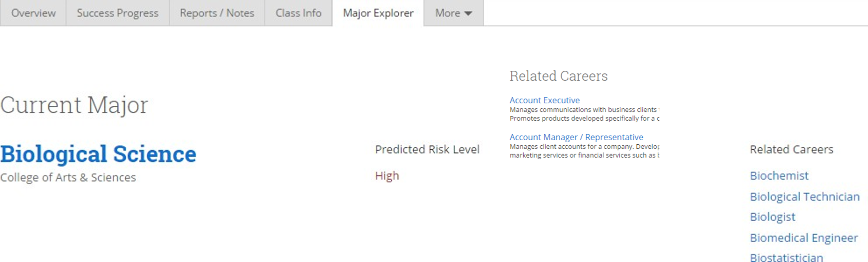Select the Biological Technician career link

[x=804, y=197]
